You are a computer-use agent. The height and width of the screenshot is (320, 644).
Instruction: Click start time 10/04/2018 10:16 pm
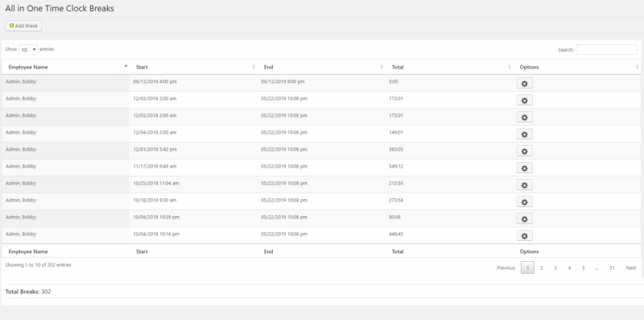[156, 234]
